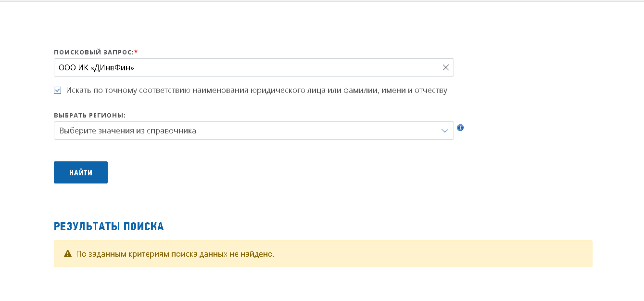Click the 'РЕЗУЛЬТАТЫ ПОИСКА' heading
This screenshot has width=644, height=301.
click(109, 226)
